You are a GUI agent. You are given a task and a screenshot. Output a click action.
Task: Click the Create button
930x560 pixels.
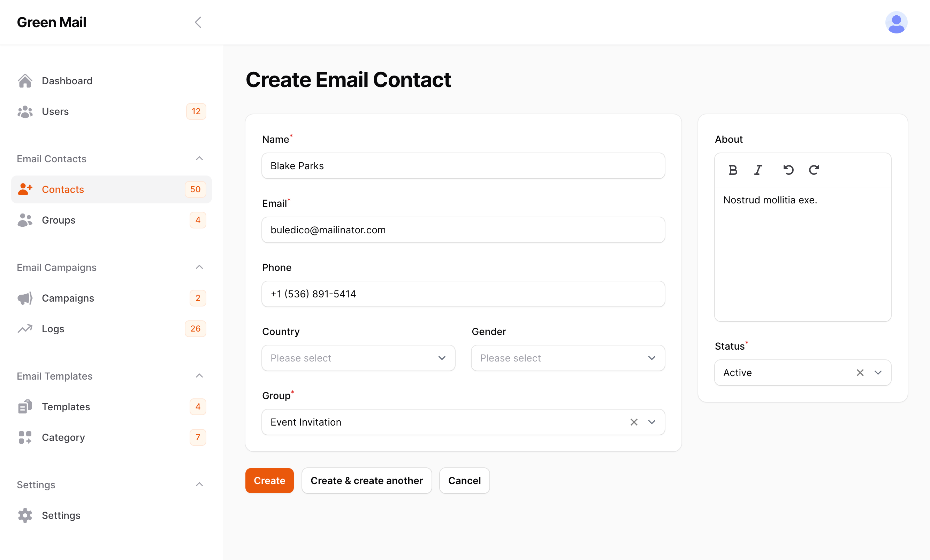[x=269, y=481]
